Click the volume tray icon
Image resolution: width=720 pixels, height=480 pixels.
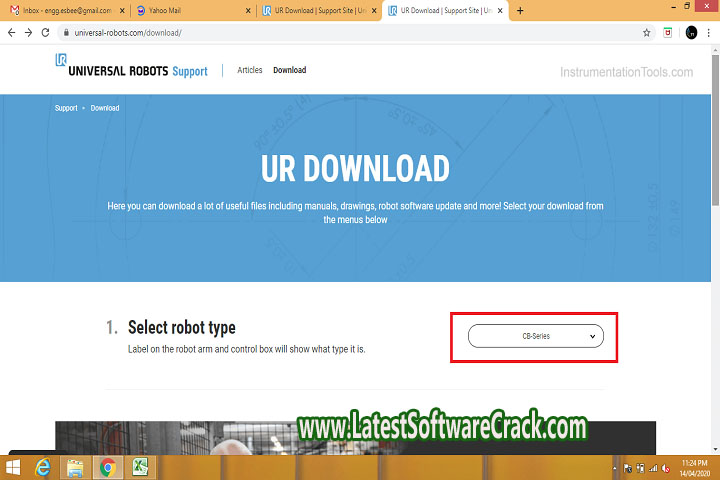tap(666, 469)
